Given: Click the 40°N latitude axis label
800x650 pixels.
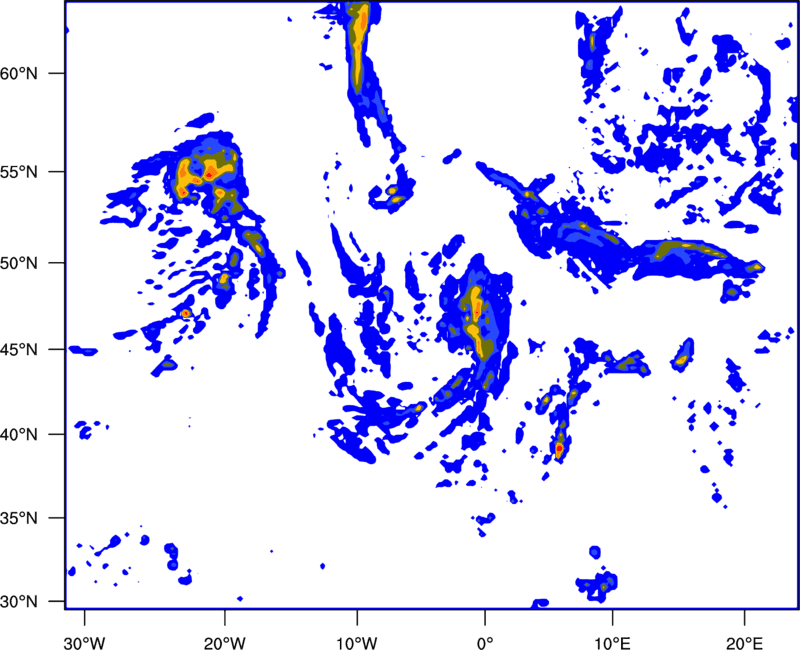Looking at the screenshot, I should (x=19, y=435).
